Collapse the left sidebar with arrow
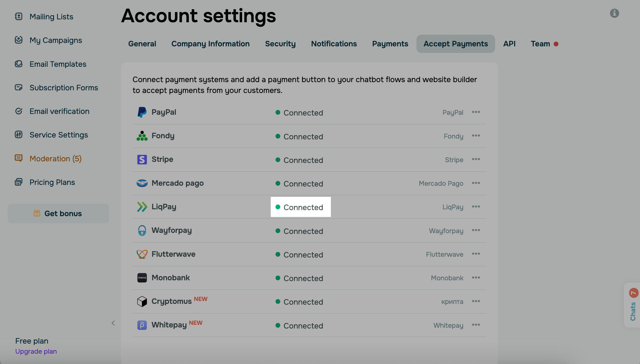Screen dimensions: 640x364 [x=113, y=323]
